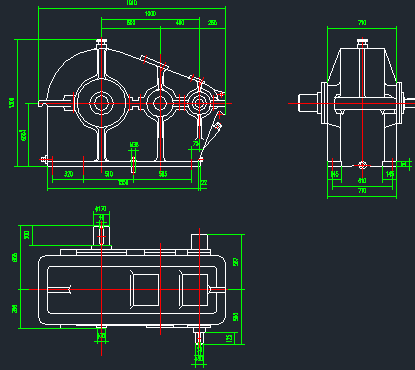Screen dimensions: 415x370
Task: Pick the 22 base thickness dimension
Action: [x=204, y=183]
